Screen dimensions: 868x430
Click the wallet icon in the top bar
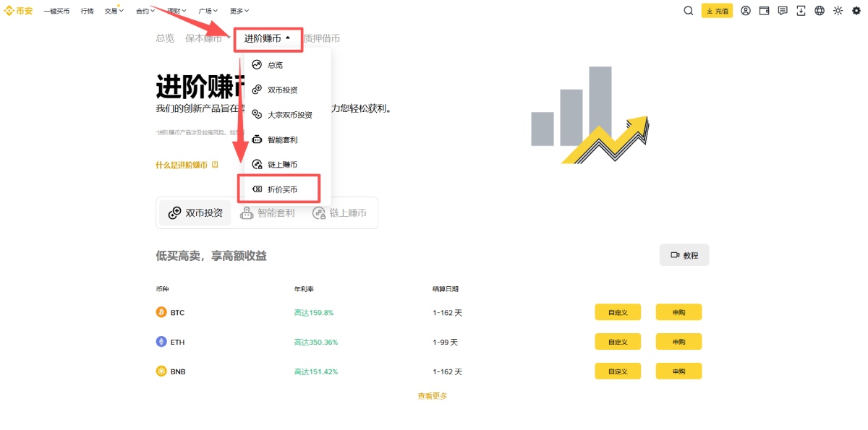point(764,11)
